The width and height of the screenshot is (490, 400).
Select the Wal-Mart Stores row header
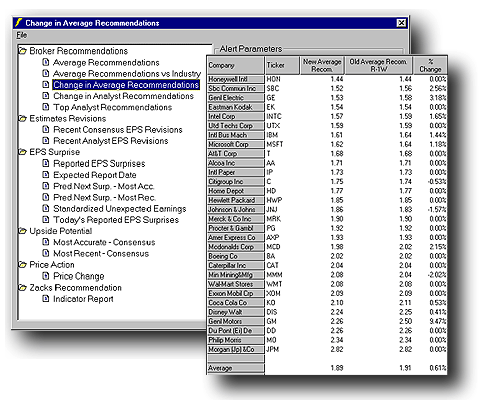(235, 284)
